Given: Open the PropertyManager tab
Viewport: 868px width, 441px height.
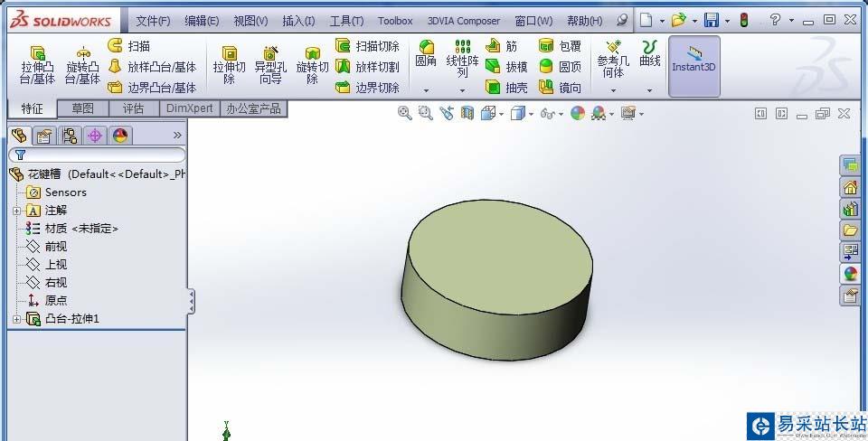Looking at the screenshot, I should pos(44,135).
